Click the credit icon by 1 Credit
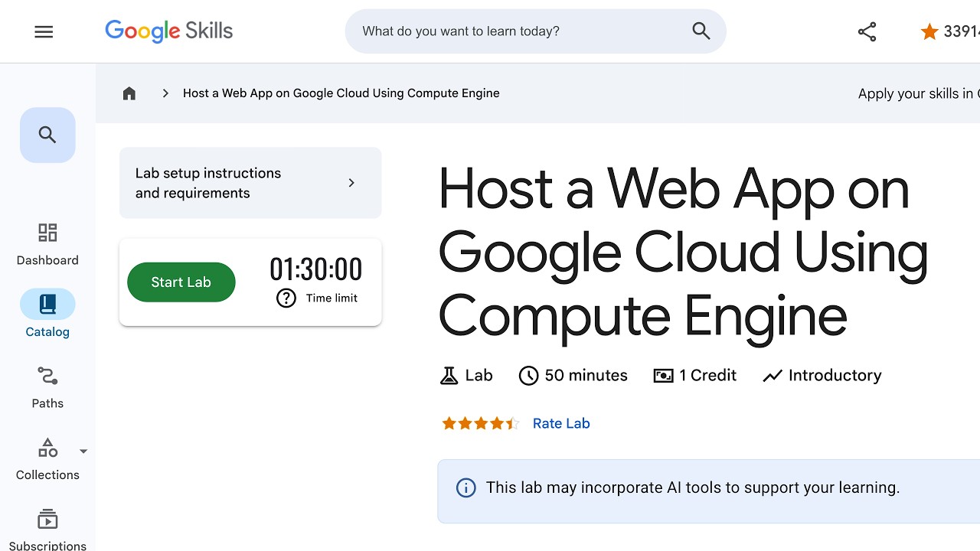The width and height of the screenshot is (980, 551). point(663,376)
